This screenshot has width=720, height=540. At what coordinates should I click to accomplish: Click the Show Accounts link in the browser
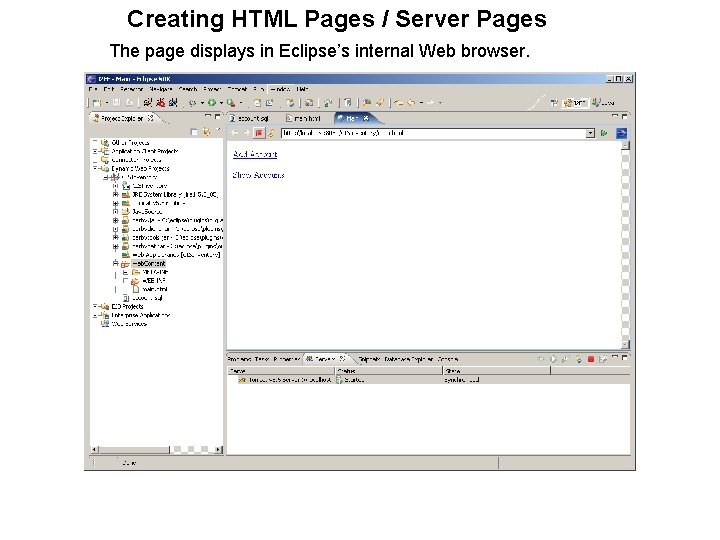tap(259, 175)
